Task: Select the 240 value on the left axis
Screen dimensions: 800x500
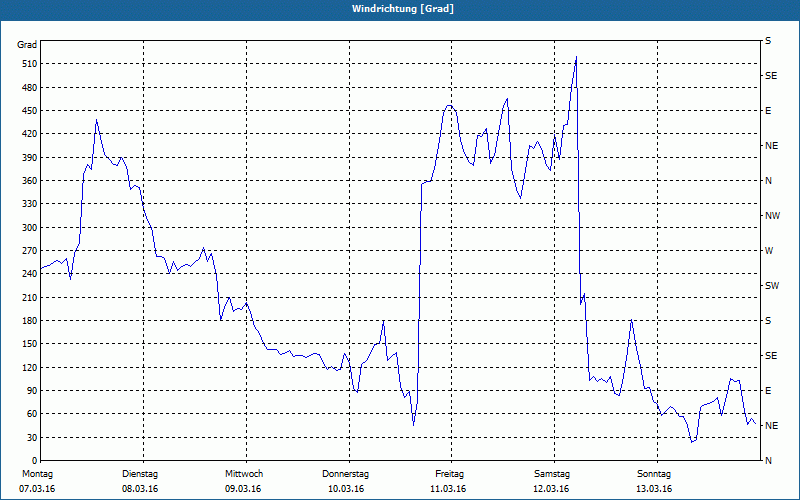Action: pyautogui.click(x=30, y=274)
